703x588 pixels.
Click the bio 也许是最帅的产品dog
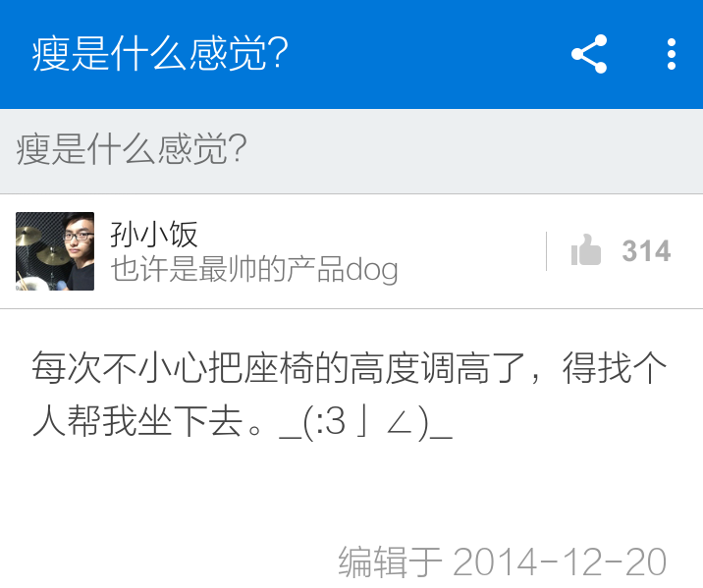click(x=254, y=269)
